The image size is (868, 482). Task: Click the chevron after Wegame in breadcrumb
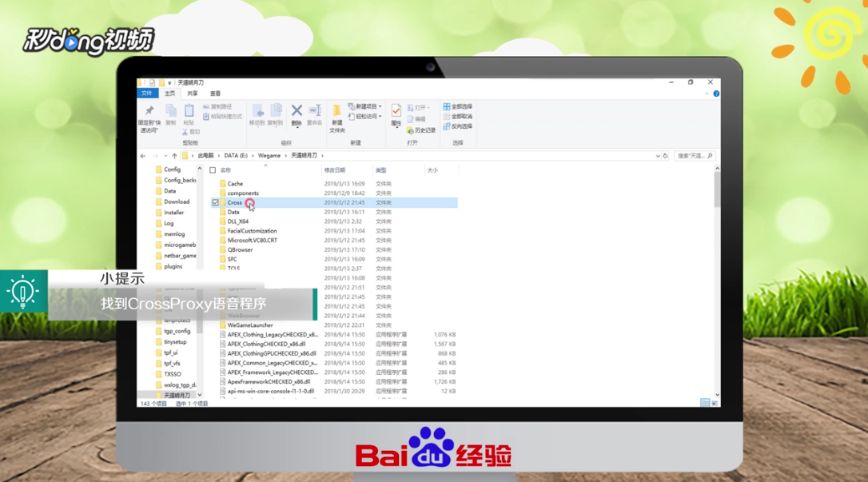pos(286,155)
